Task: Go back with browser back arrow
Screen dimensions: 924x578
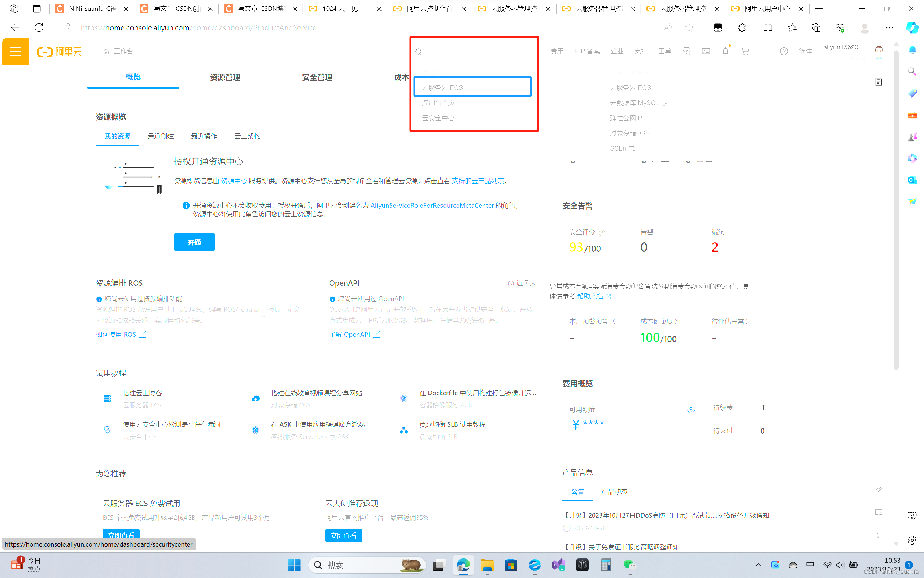Action: click(15, 27)
